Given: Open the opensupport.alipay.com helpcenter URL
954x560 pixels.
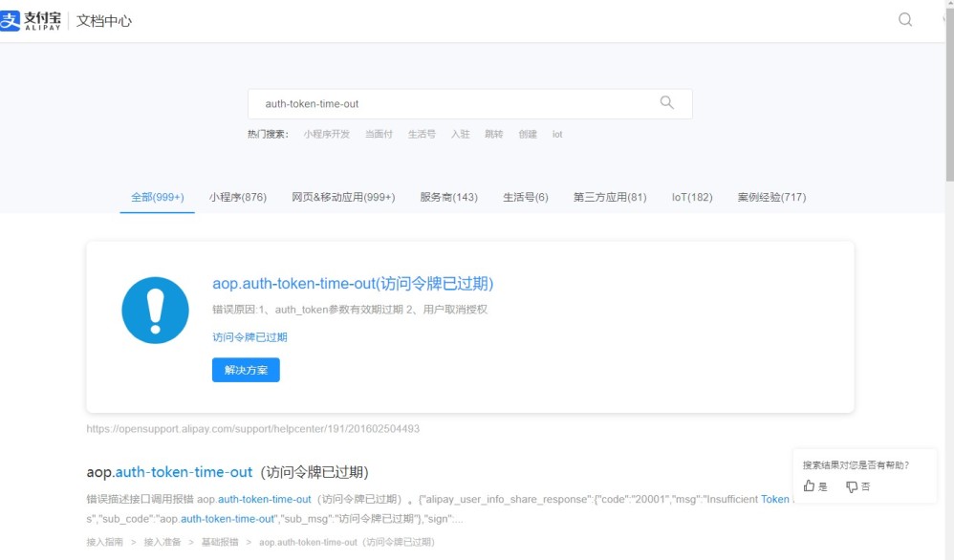Looking at the screenshot, I should click(x=253, y=429).
